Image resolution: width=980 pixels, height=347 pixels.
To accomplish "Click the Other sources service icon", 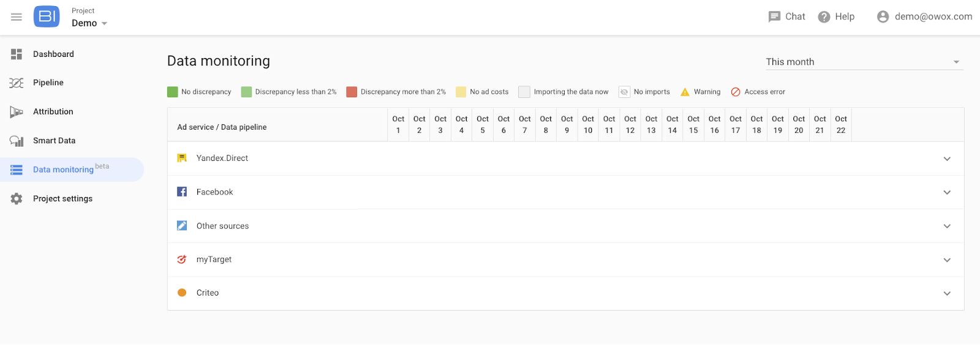I will 182,226.
